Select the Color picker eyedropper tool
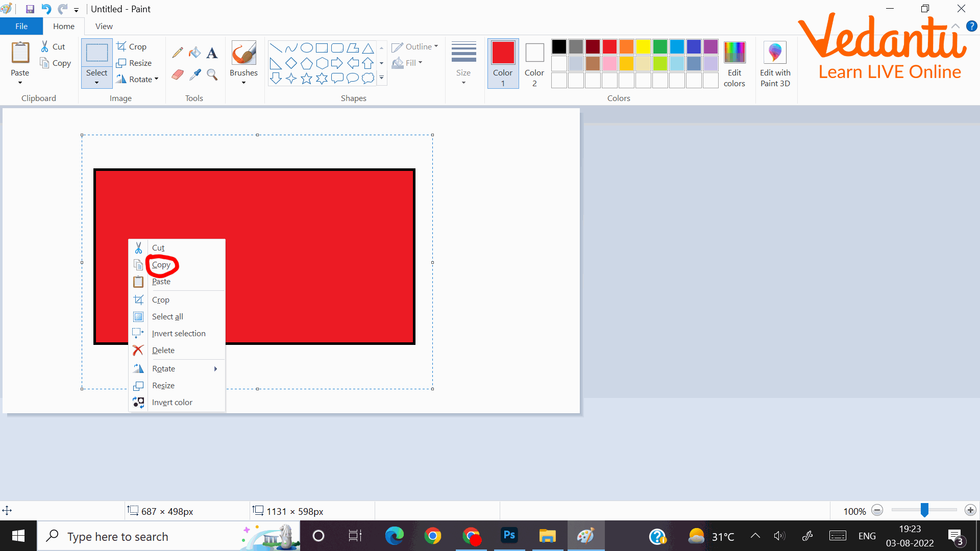The width and height of the screenshot is (980, 551). (x=194, y=75)
